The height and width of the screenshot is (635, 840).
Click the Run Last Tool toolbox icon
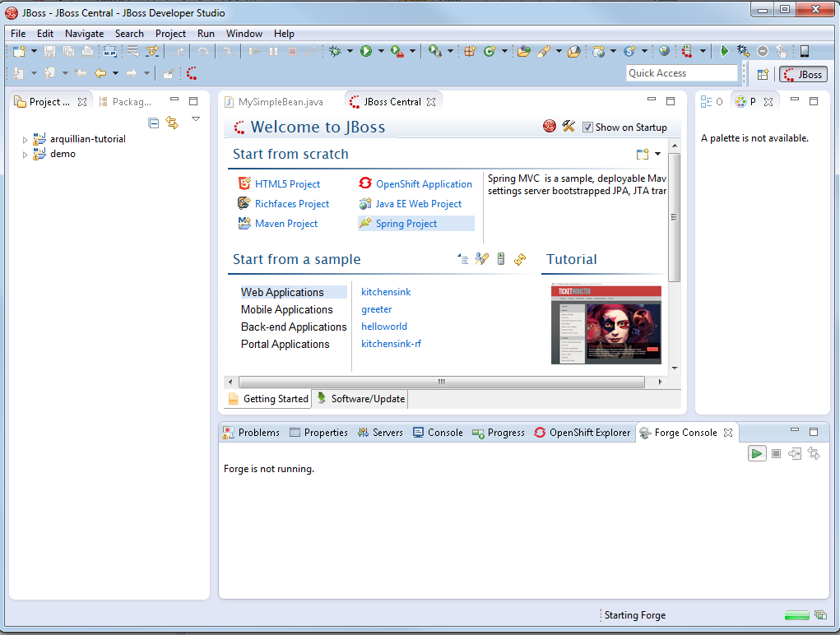397,51
